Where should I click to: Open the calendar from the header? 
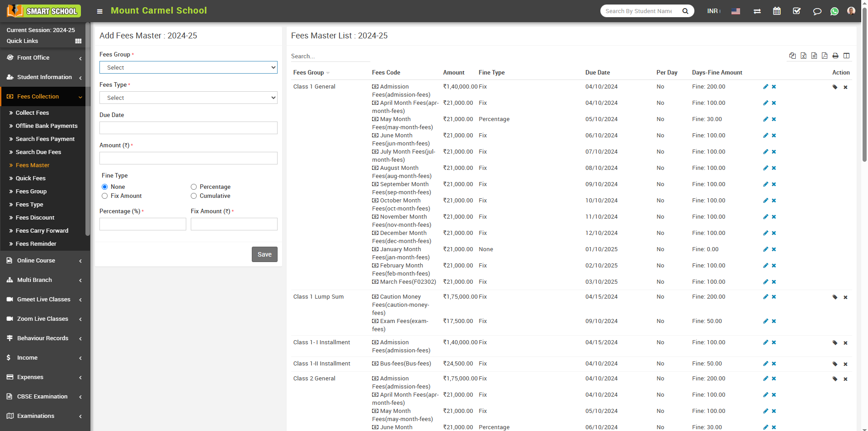coord(777,11)
